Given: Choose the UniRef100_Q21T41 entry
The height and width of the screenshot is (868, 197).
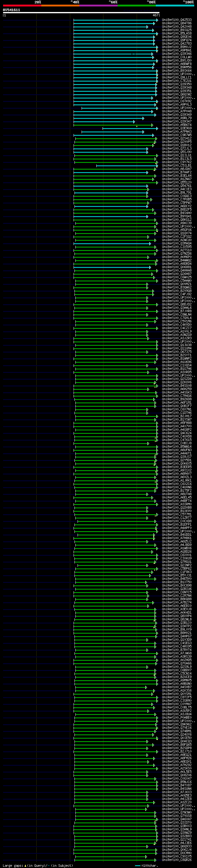Looking at the screenshot, I should coord(176,840).
